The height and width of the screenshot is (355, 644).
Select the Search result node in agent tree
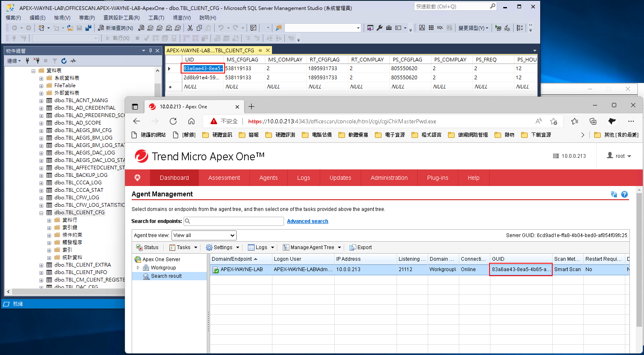[x=166, y=276]
